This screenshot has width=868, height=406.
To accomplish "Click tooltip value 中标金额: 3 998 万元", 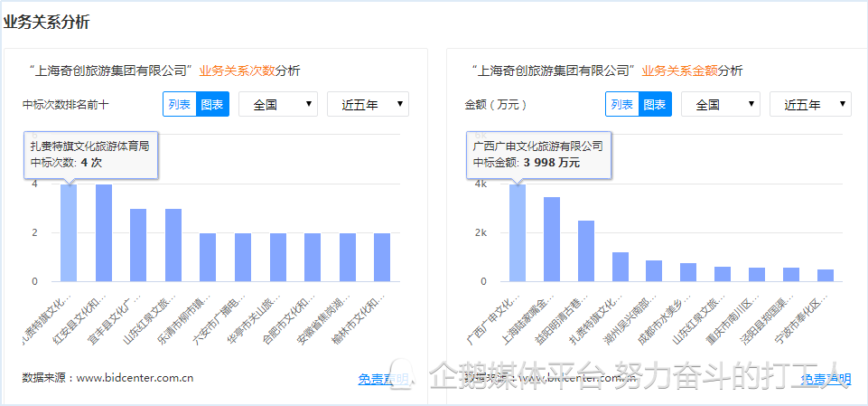I will 527,163.
